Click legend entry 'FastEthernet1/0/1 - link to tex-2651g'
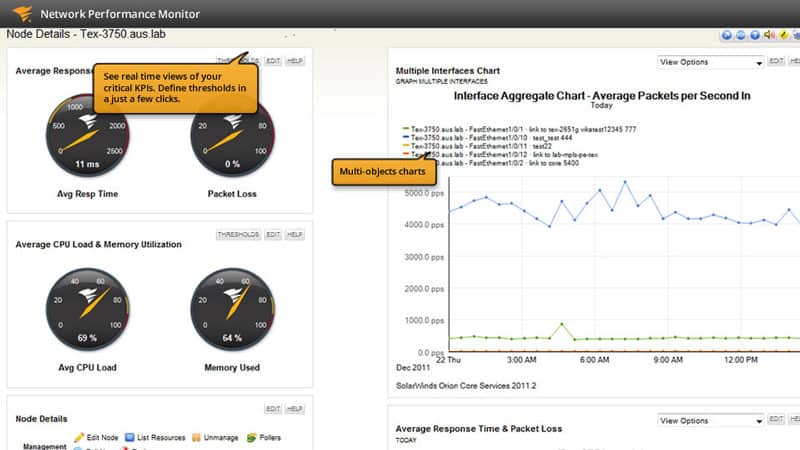 [523, 130]
